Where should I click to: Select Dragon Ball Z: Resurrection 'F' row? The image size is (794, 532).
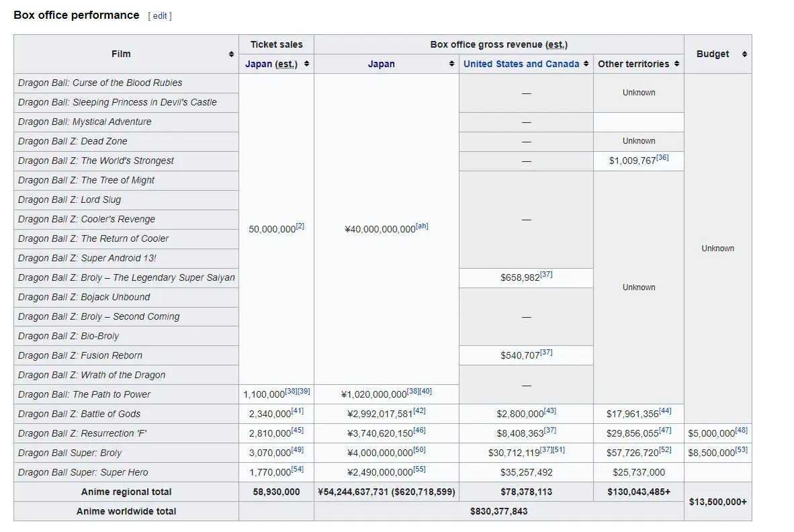[x=126, y=434]
